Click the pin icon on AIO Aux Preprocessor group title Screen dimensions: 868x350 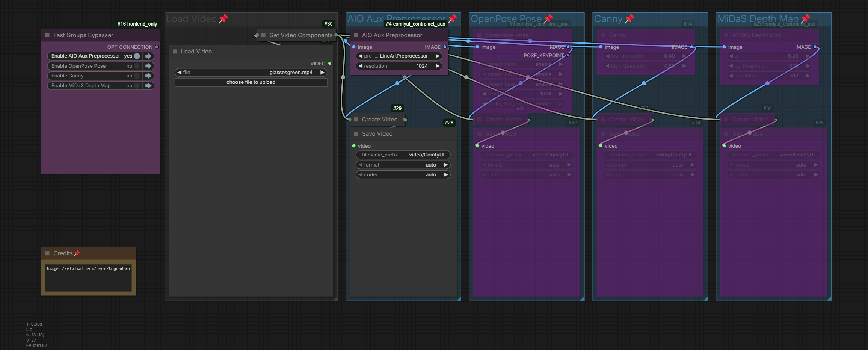[x=453, y=18]
